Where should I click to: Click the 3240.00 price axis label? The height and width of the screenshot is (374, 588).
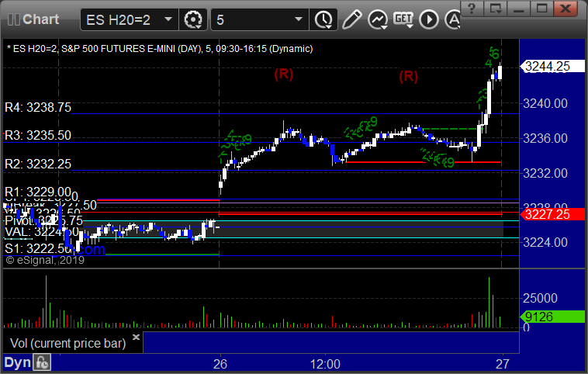tap(545, 103)
